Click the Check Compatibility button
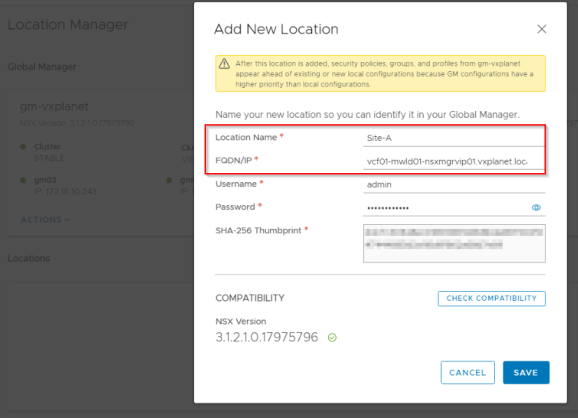 pos(491,298)
